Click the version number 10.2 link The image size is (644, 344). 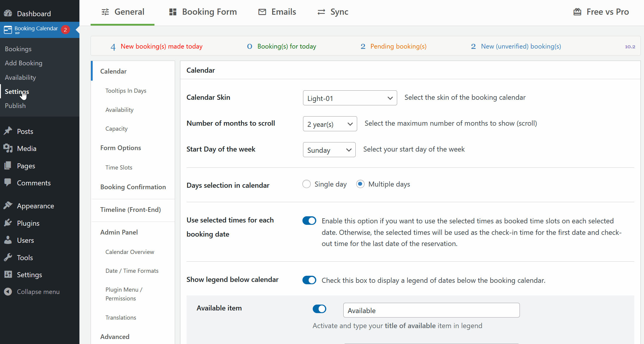click(x=630, y=46)
